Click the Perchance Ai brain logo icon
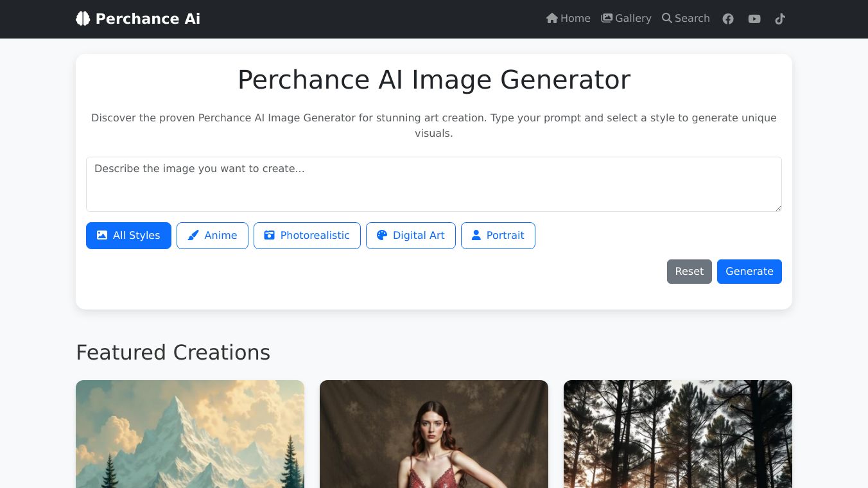 [x=83, y=19]
